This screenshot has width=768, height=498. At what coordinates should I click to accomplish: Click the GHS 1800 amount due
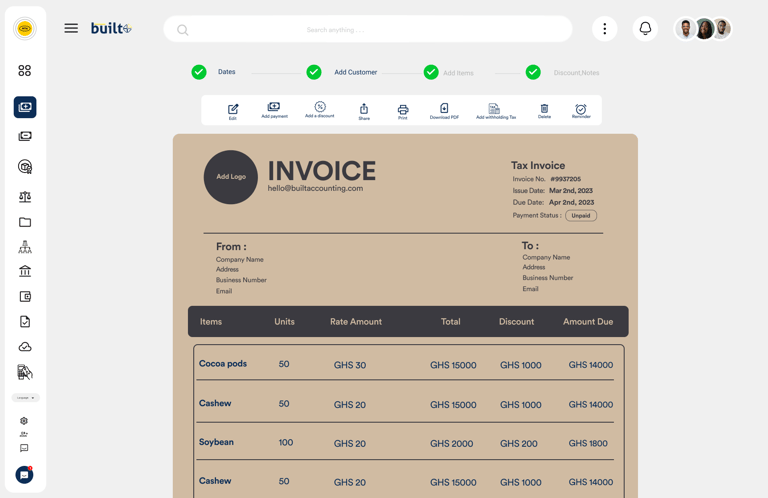[x=588, y=443]
